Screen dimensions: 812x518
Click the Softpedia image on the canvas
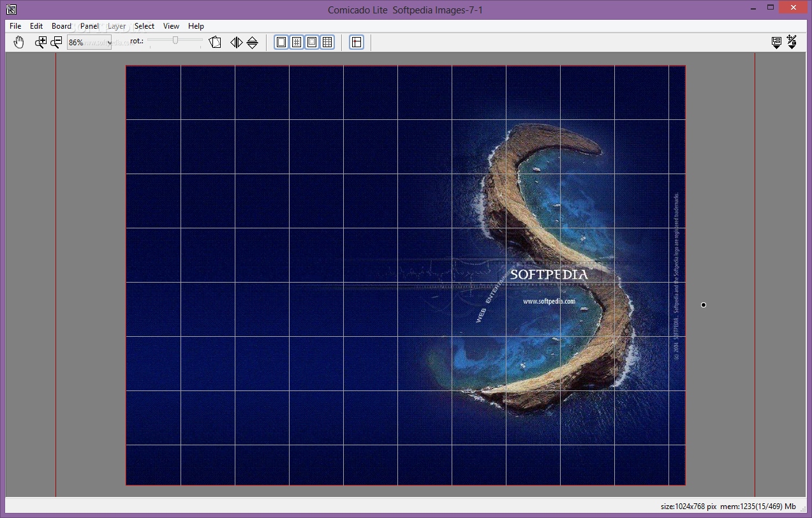pyautogui.click(x=406, y=275)
